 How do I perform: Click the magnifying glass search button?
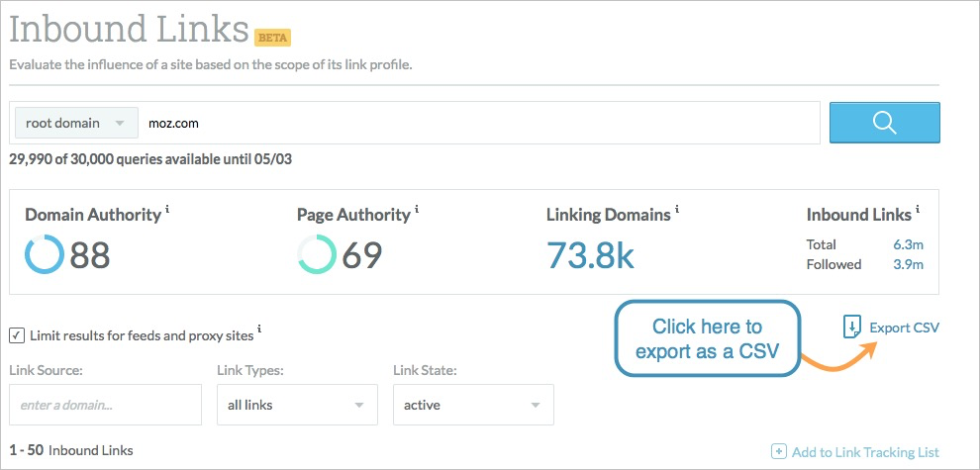[884, 123]
